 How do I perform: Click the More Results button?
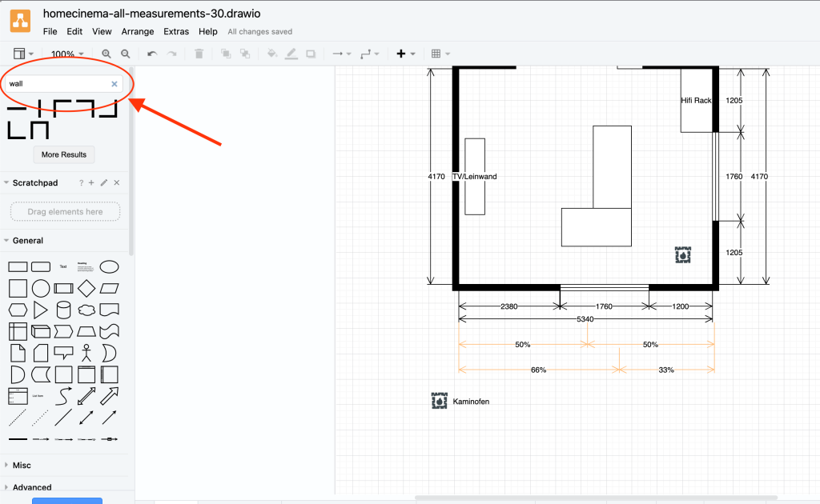click(63, 154)
